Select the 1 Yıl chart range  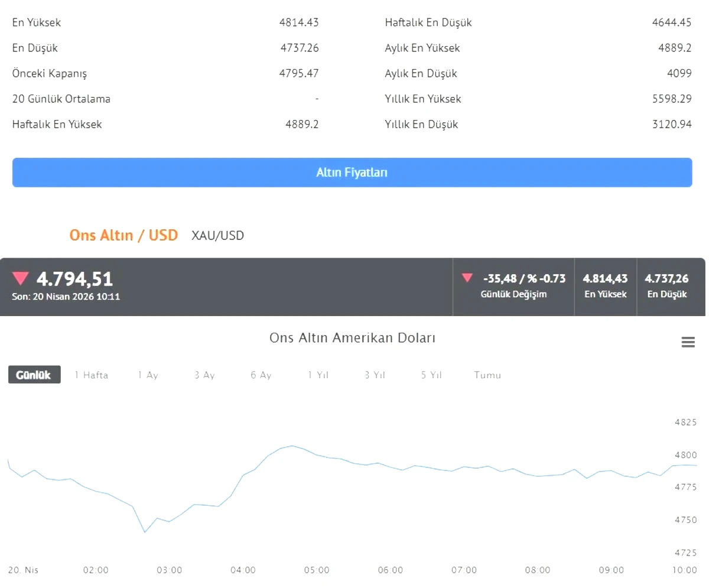318,375
